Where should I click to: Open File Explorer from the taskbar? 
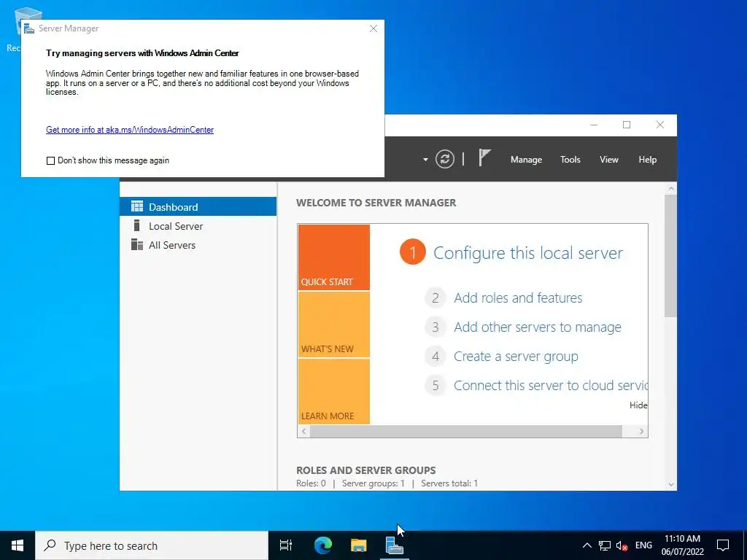(358, 545)
